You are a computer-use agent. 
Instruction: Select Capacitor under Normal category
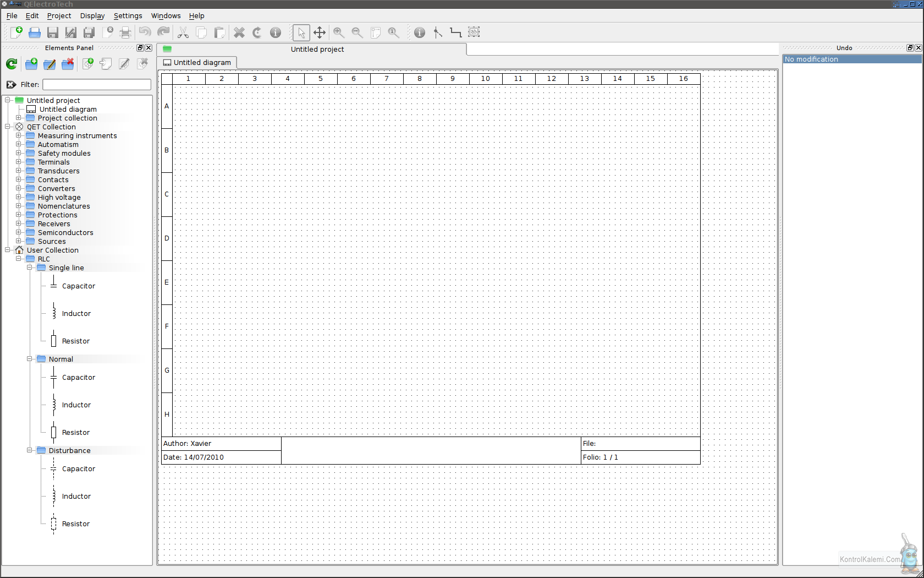[x=78, y=378]
